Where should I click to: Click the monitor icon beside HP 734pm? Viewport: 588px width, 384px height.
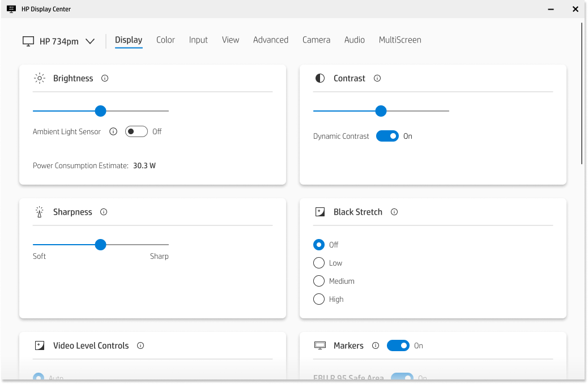click(28, 41)
